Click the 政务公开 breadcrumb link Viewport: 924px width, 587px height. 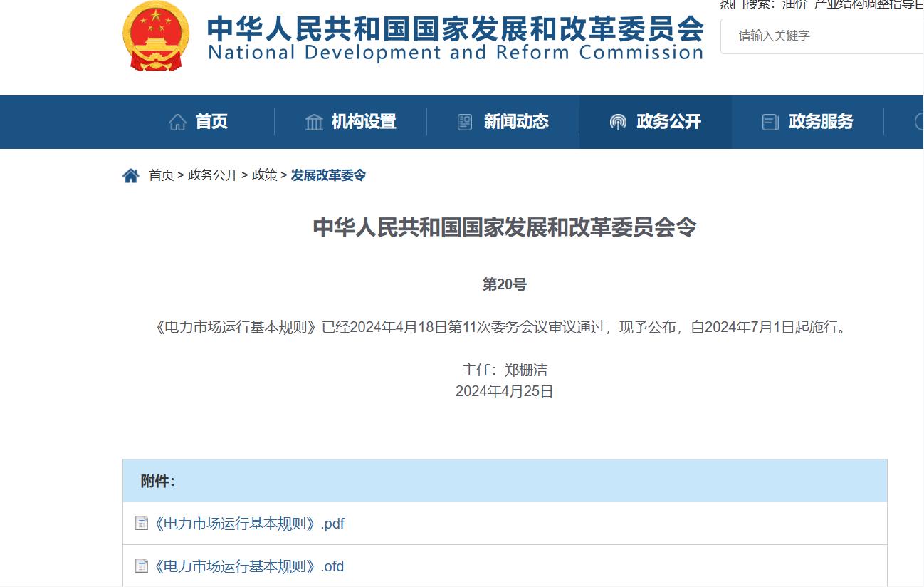213,175
